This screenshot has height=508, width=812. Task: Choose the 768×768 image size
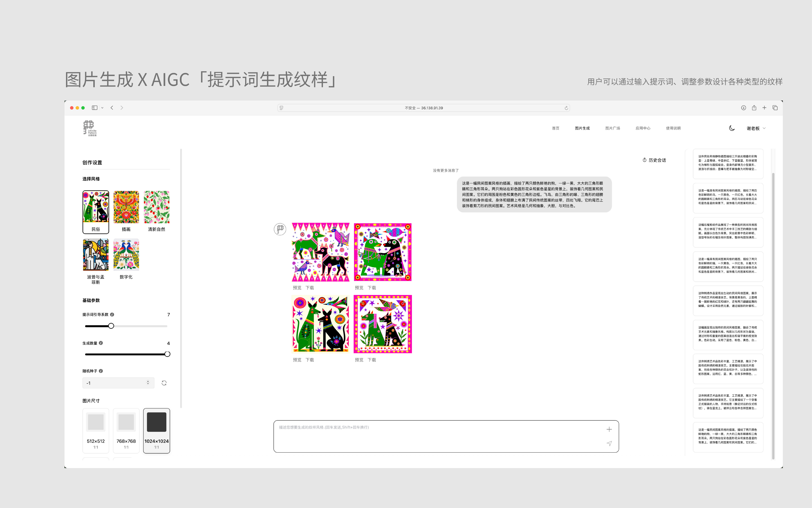[126, 430]
